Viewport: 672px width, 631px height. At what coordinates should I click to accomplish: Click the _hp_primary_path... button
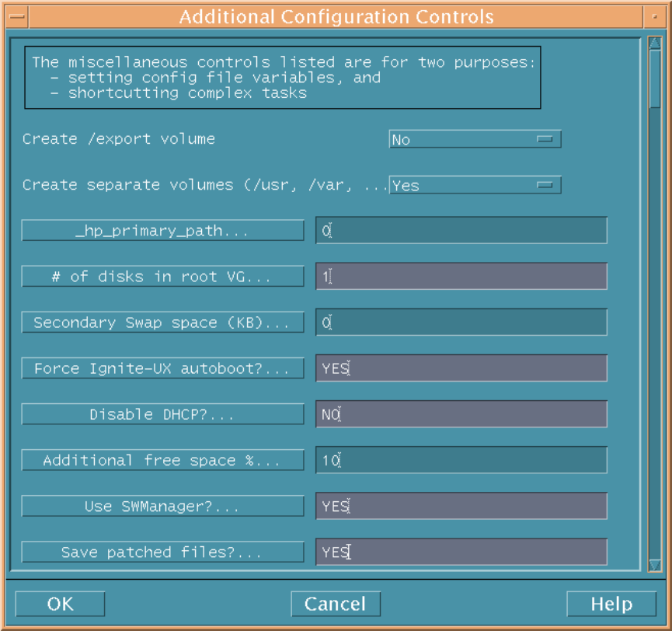coord(163,230)
